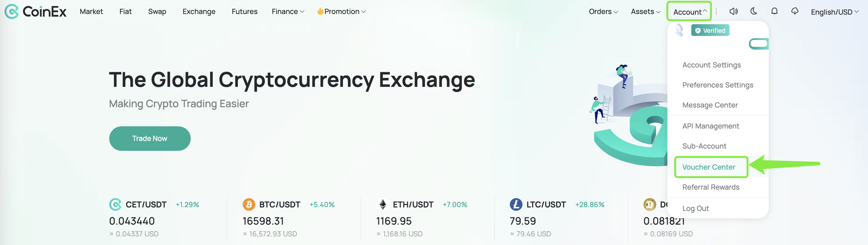The image size is (868, 245).
Task: Open the English/USD language selector
Action: 835,12
